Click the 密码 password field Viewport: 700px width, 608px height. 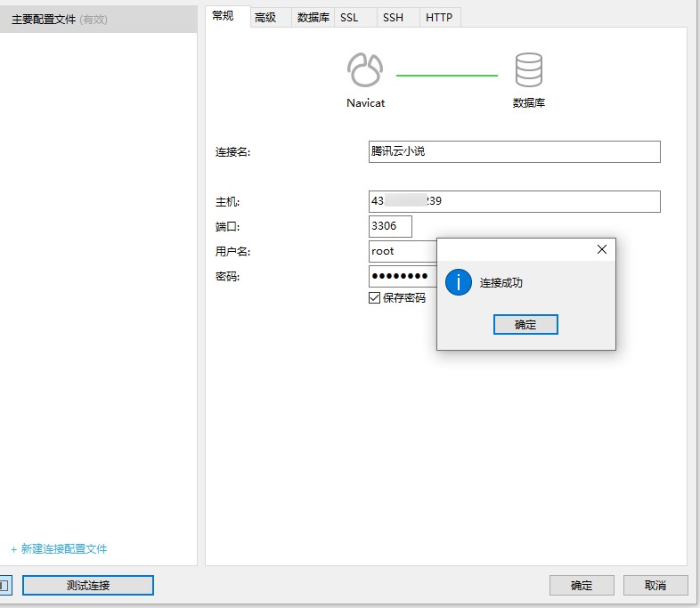[403, 276]
